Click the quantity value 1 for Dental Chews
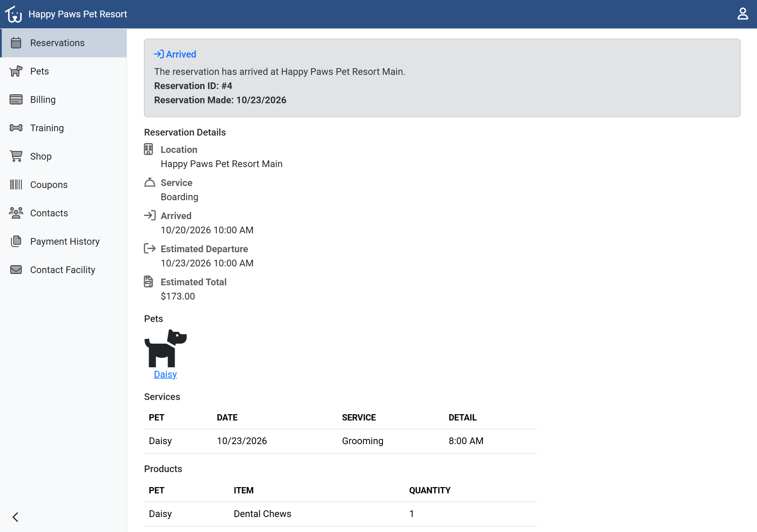Image resolution: width=757 pixels, height=532 pixels. point(412,514)
